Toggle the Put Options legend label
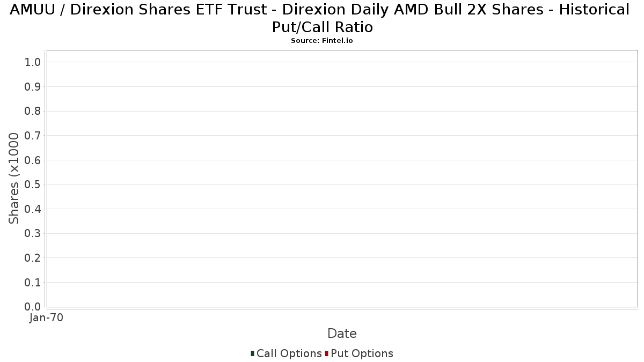 click(362, 353)
